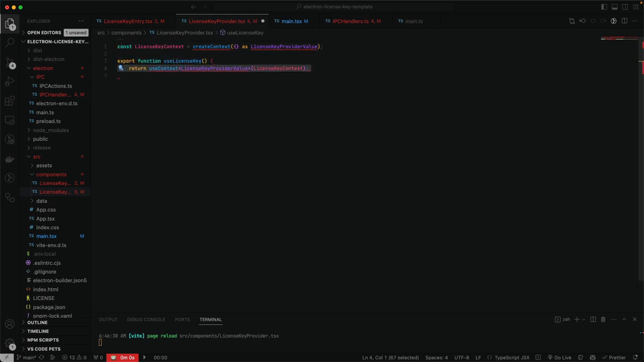
Task: Open the Manage gear icon
Action: [x=10, y=344]
